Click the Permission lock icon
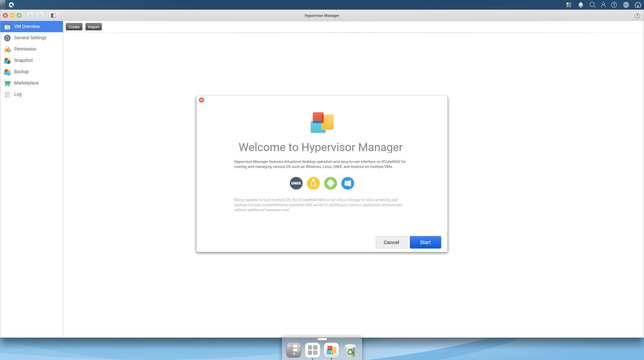The height and width of the screenshot is (360, 644). pyautogui.click(x=7, y=50)
